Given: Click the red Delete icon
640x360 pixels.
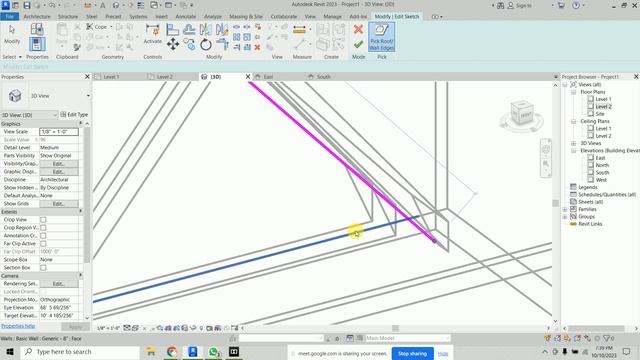Looking at the screenshot, I should (x=258, y=48).
